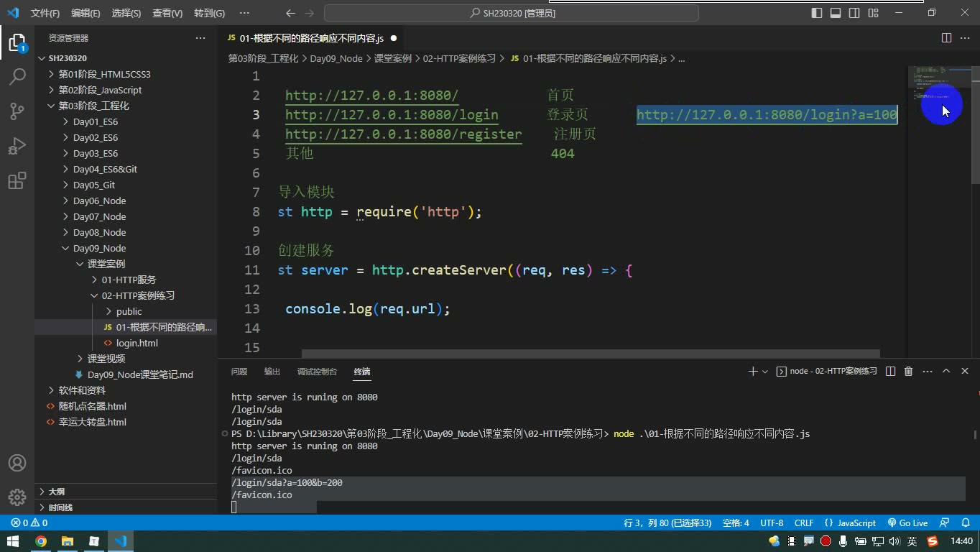Screen dimensions: 980x552
Task: Show errors and warnings in status bar
Action: (29, 523)
